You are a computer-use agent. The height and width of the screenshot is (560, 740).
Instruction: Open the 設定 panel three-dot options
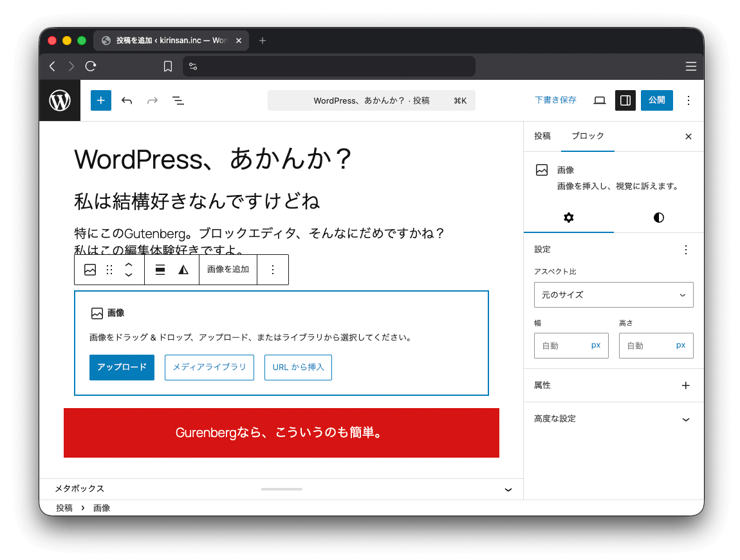(x=686, y=250)
